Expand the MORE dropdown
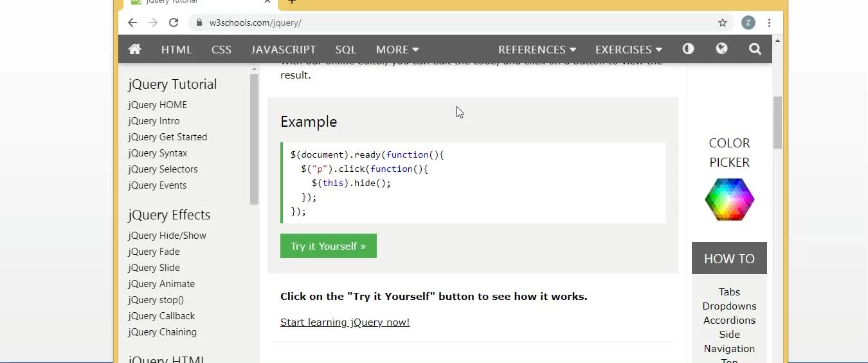The image size is (868, 363). [397, 50]
